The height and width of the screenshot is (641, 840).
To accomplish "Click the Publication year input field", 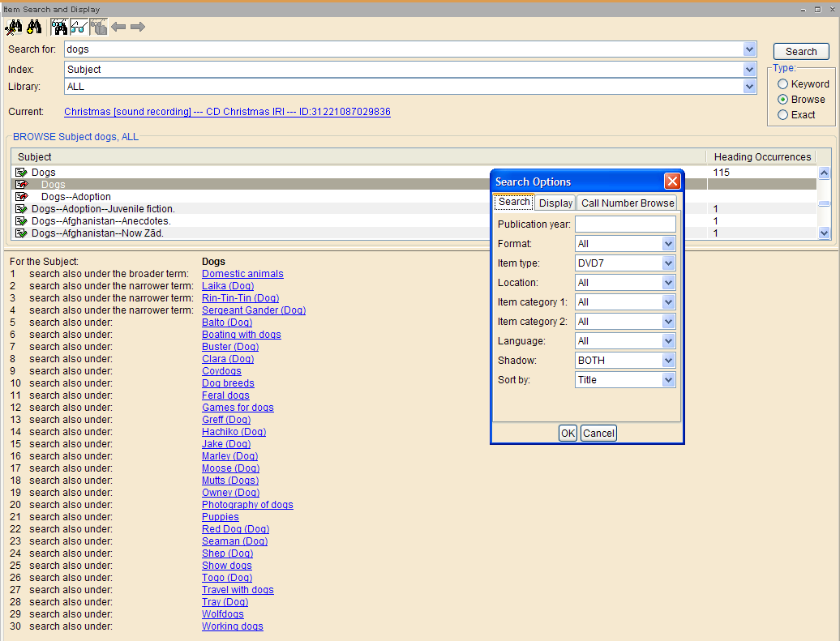I will click(625, 224).
